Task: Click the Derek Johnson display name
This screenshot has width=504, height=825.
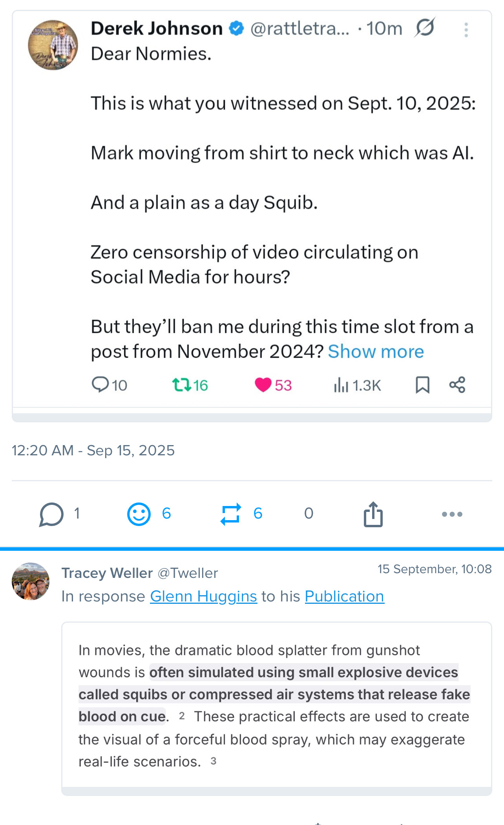Action: (x=157, y=29)
